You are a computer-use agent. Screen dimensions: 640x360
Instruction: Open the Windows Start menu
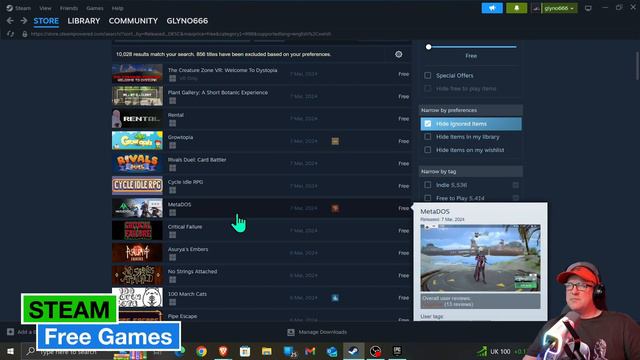pos(11,351)
